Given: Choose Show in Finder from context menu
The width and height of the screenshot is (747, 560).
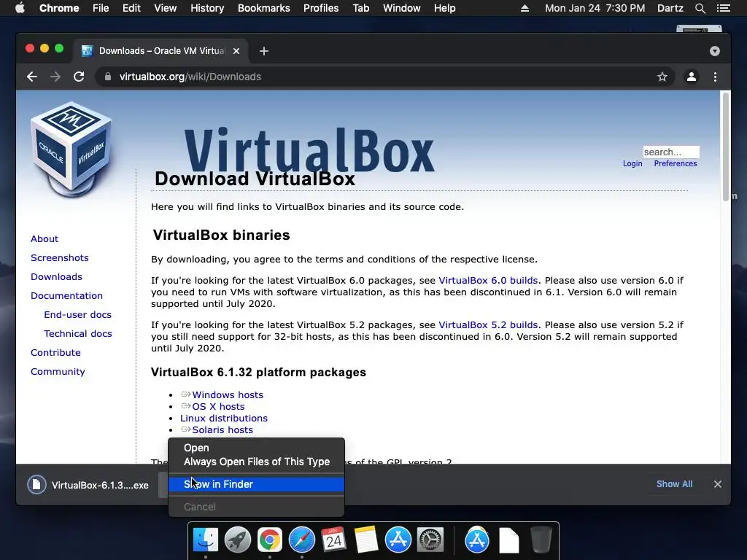Looking at the screenshot, I should click(256, 484).
